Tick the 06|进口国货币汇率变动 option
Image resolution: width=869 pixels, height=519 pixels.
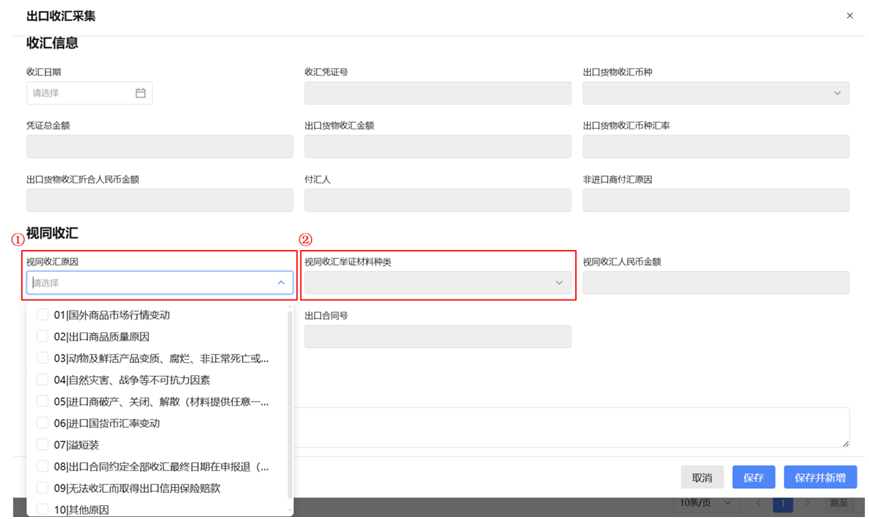(x=43, y=423)
